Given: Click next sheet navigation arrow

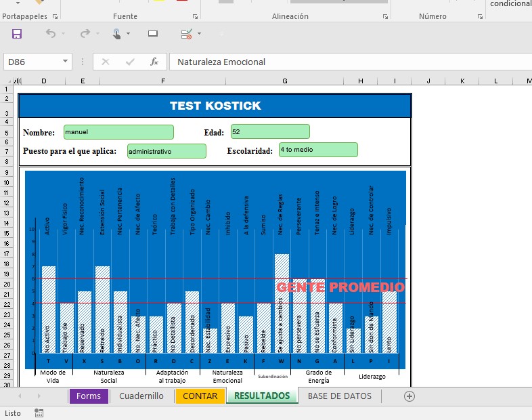Looking at the screenshot, I should coord(39,396).
